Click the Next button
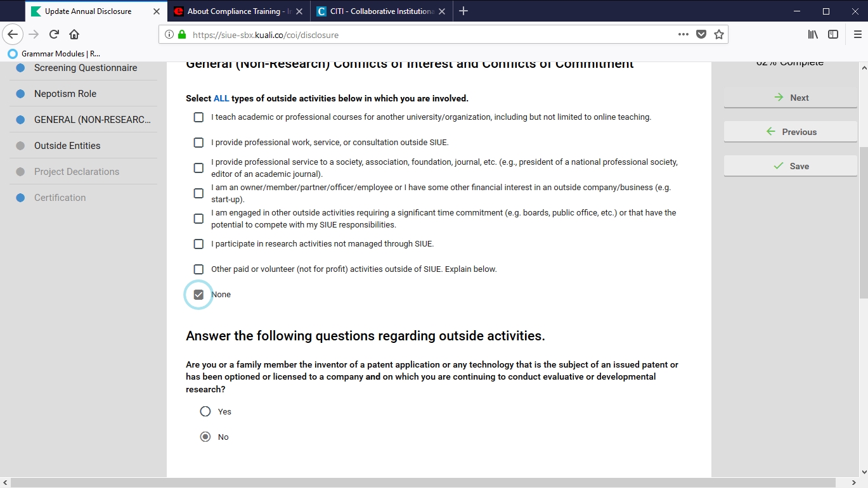The image size is (868, 488). click(790, 98)
